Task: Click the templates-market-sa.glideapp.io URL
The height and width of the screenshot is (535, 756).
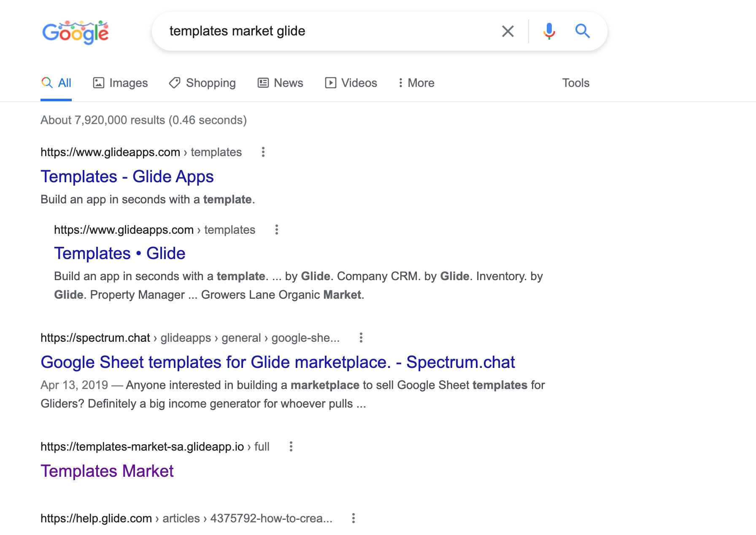Action: coord(155,446)
